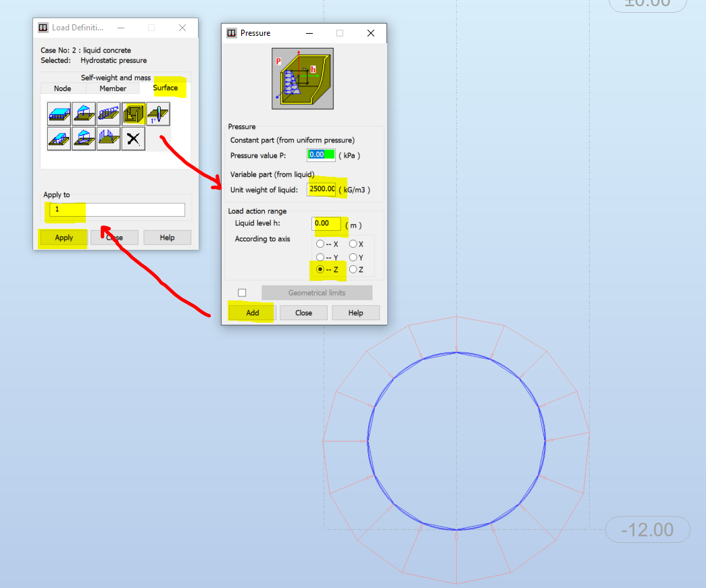Click the Add button in Pressure dialog
The height and width of the screenshot is (588, 706).
click(x=253, y=313)
